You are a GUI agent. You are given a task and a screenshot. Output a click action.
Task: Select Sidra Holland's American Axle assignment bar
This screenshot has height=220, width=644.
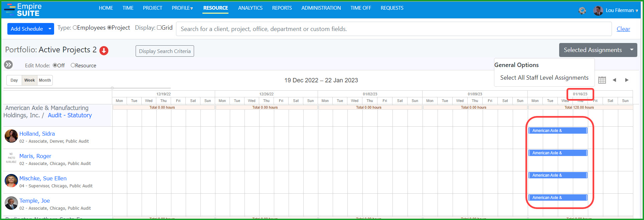558,131
